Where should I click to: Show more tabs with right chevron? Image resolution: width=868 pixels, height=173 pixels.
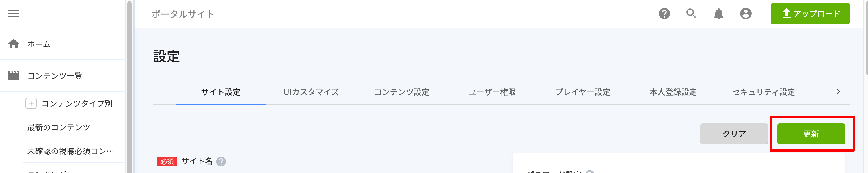(838, 92)
